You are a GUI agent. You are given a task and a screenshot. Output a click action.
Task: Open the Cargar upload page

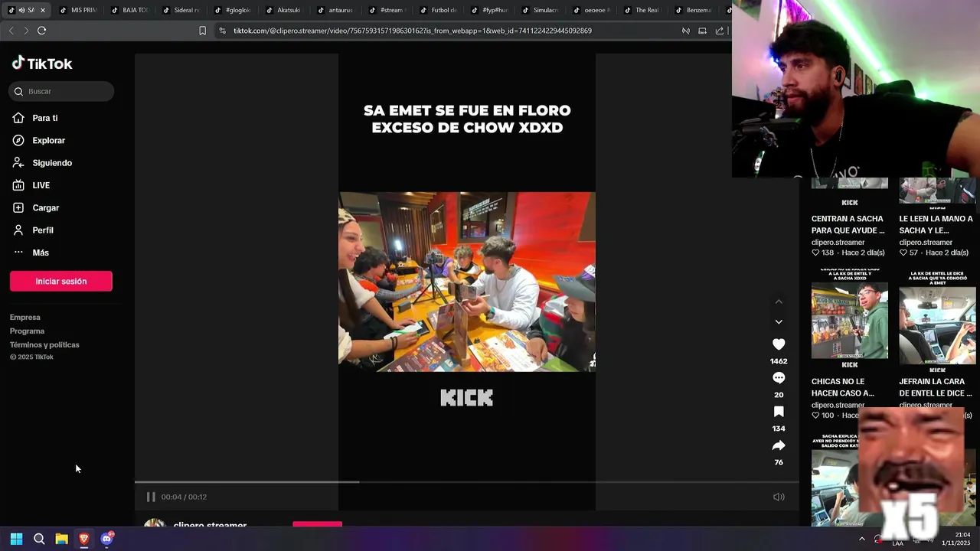(45, 207)
